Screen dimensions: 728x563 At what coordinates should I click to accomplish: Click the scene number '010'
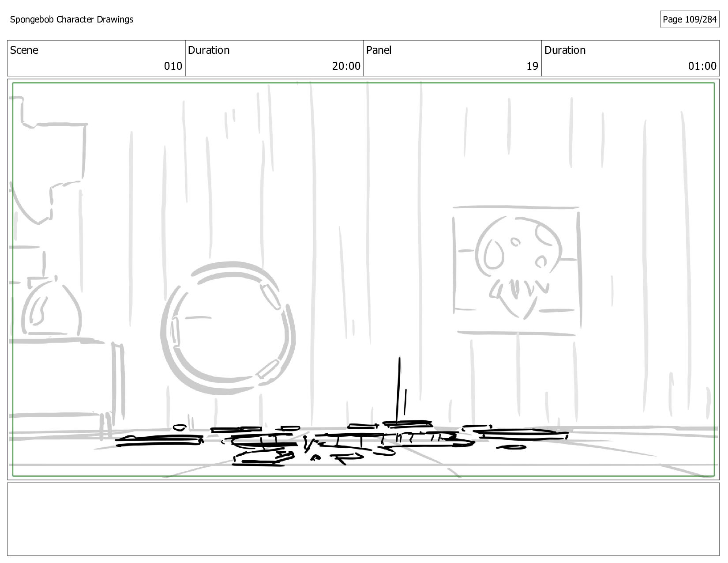(x=173, y=66)
